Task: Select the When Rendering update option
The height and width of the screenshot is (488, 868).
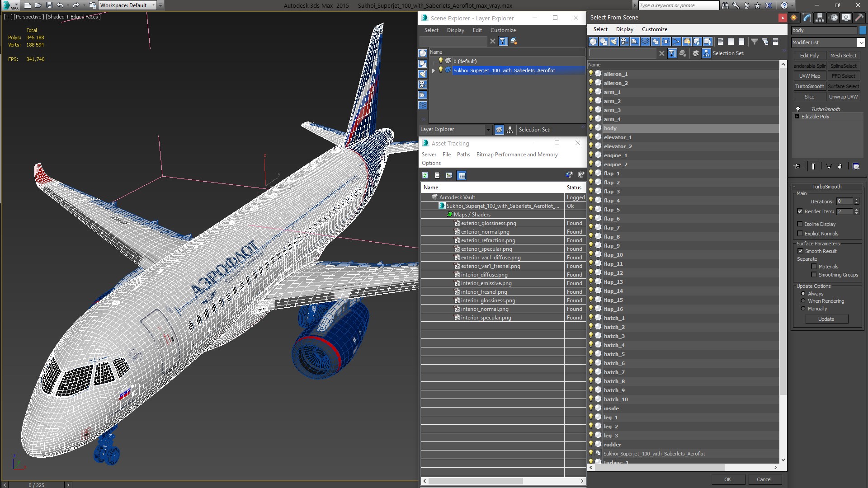Action: 803,301
